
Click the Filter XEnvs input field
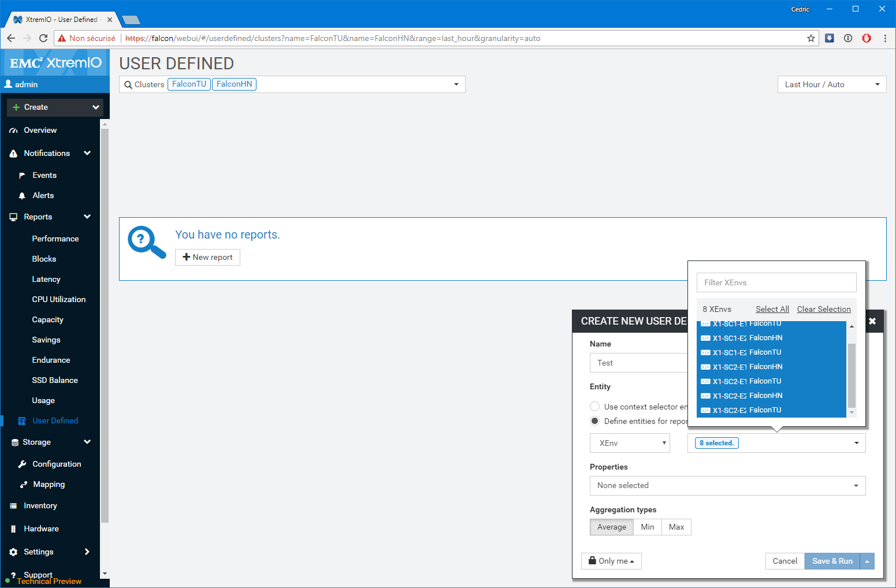776,282
